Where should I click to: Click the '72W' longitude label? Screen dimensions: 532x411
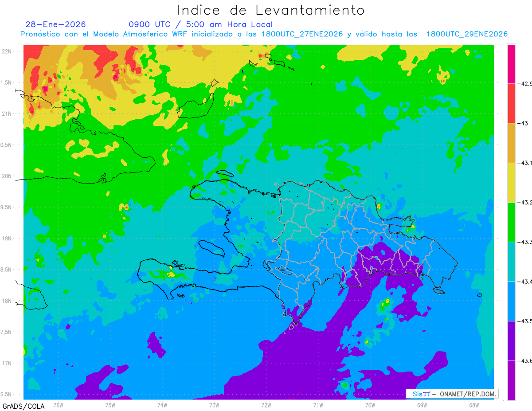pyautogui.click(x=266, y=405)
